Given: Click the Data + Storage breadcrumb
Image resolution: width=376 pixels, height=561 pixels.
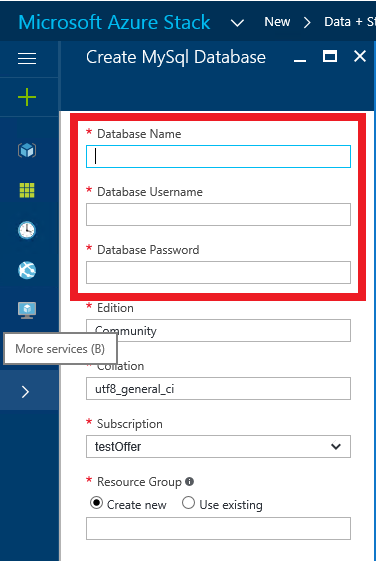Looking at the screenshot, I should coord(350,22).
